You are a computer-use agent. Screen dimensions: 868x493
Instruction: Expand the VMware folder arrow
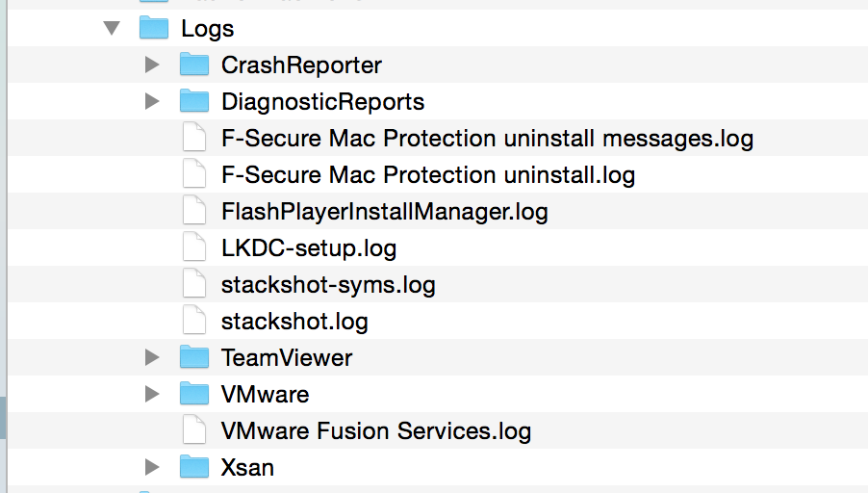pyautogui.click(x=151, y=394)
